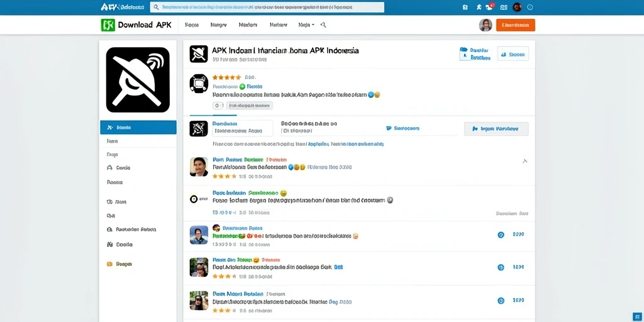Click the outlined button at top-right of title
This screenshot has width=644, height=322.
pyautogui.click(x=513, y=54)
